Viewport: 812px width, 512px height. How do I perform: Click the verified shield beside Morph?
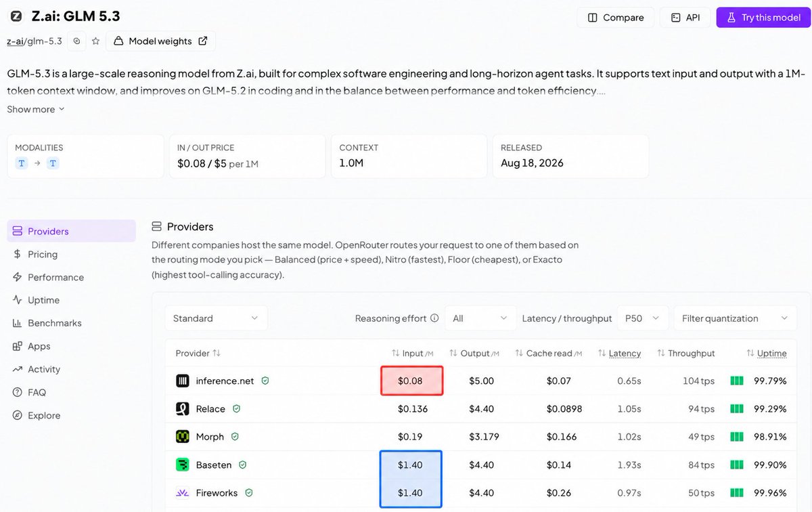[235, 437]
